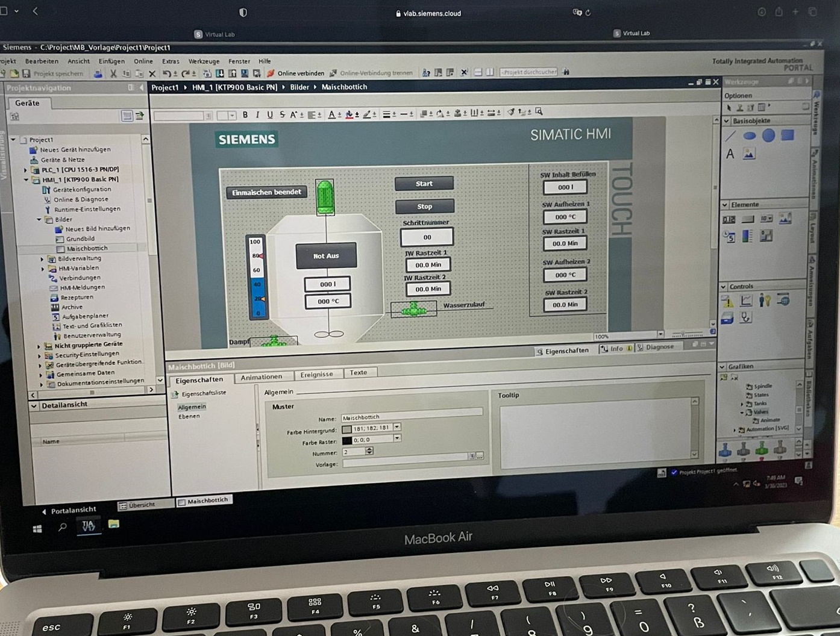The width and height of the screenshot is (840, 636).
Task: Open the font color A dropdown
Action: (339, 114)
